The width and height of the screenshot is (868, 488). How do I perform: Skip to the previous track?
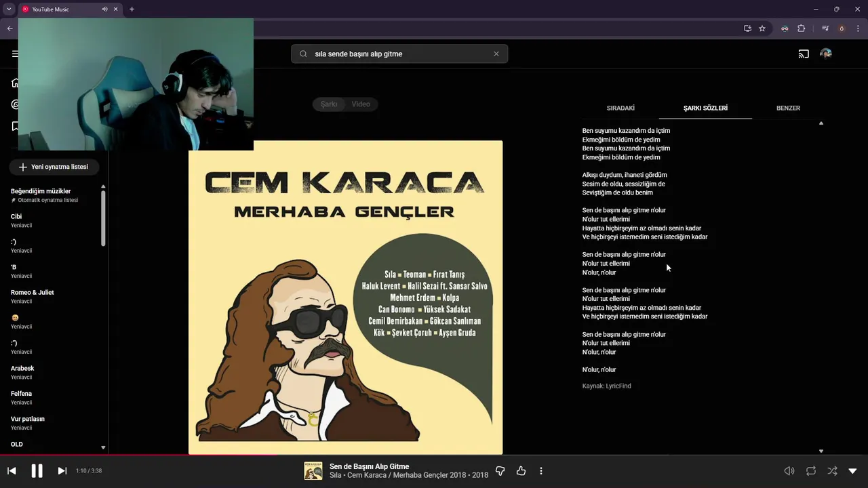coord(12,470)
